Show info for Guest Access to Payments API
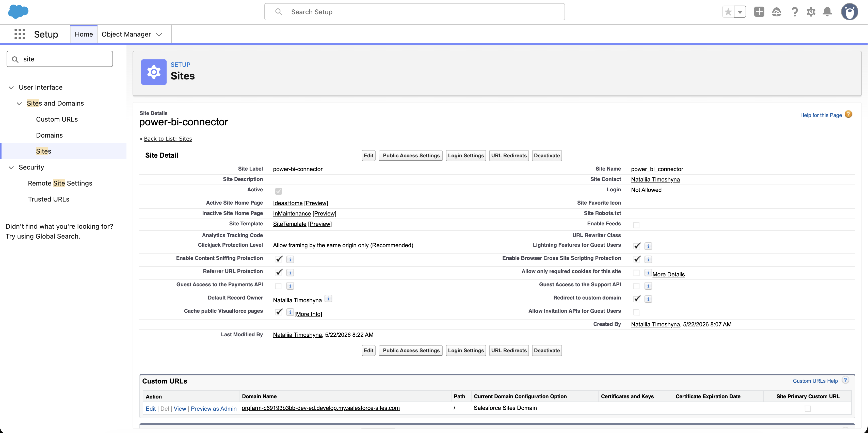The image size is (868, 433). click(290, 286)
